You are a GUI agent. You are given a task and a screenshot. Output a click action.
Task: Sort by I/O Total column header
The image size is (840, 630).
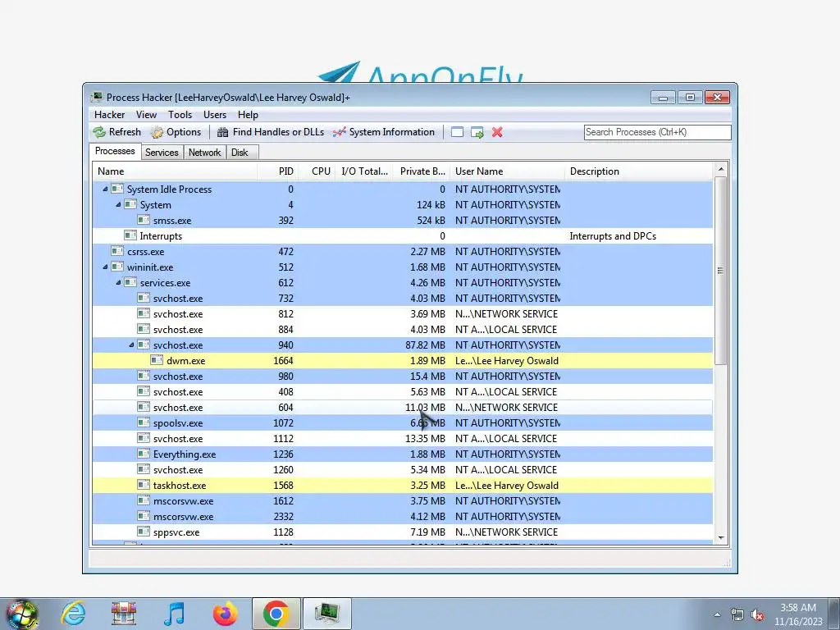(364, 171)
